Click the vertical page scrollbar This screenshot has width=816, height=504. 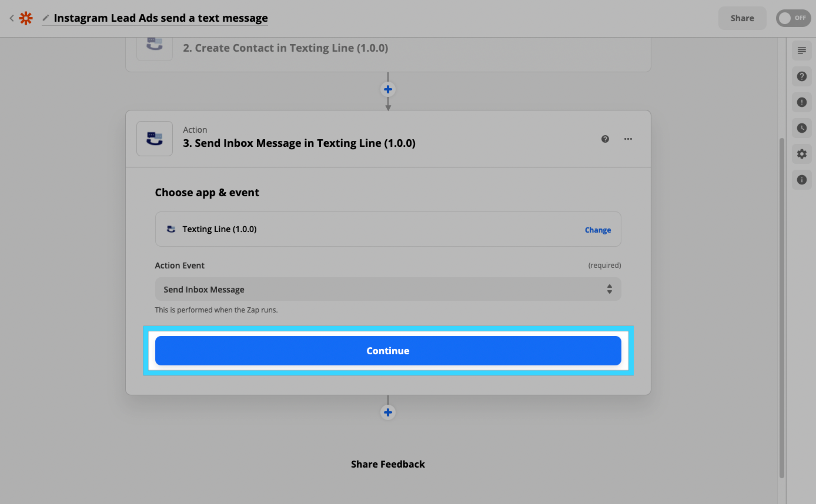782,308
